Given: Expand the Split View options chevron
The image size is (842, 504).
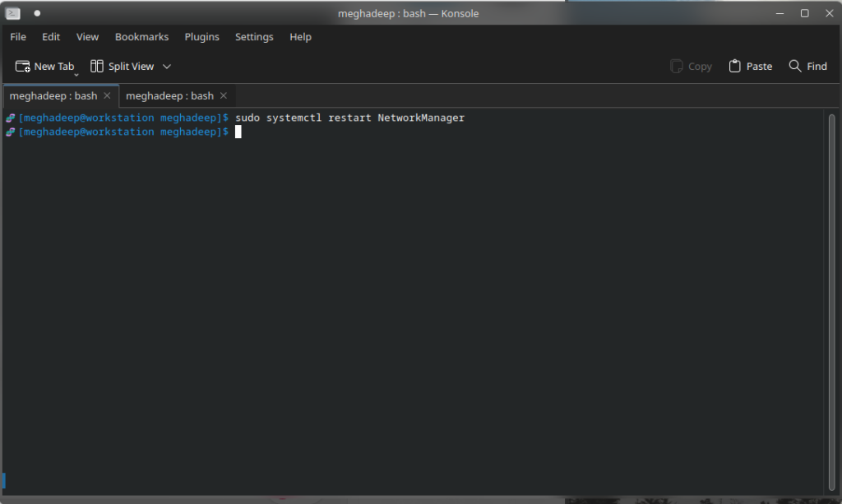Looking at the screenshot, I should tap(167, 66).
